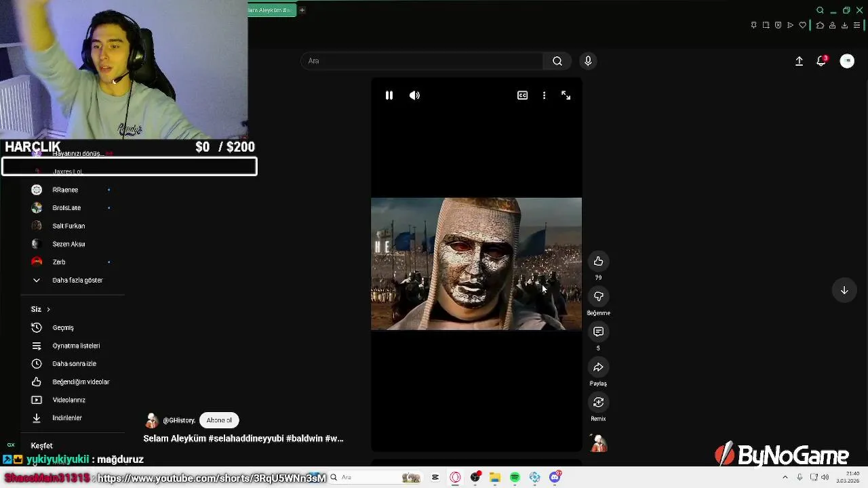Open a new browser tab with plus
Screen dimensions: 868x488
(302, 10)
